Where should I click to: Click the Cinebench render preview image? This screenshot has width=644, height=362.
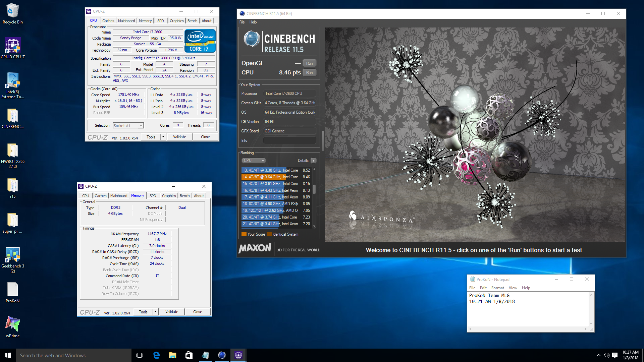coord(475,135)
